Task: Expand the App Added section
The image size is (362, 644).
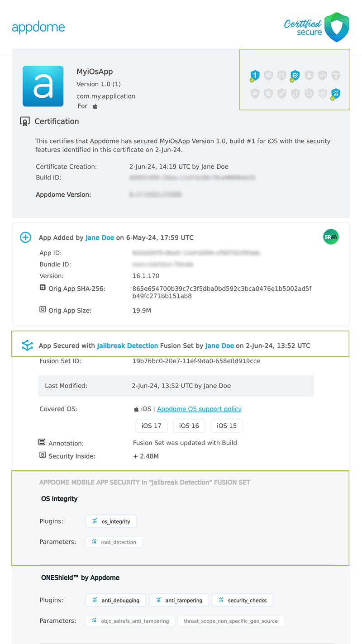Action: (x=25, y=237)
